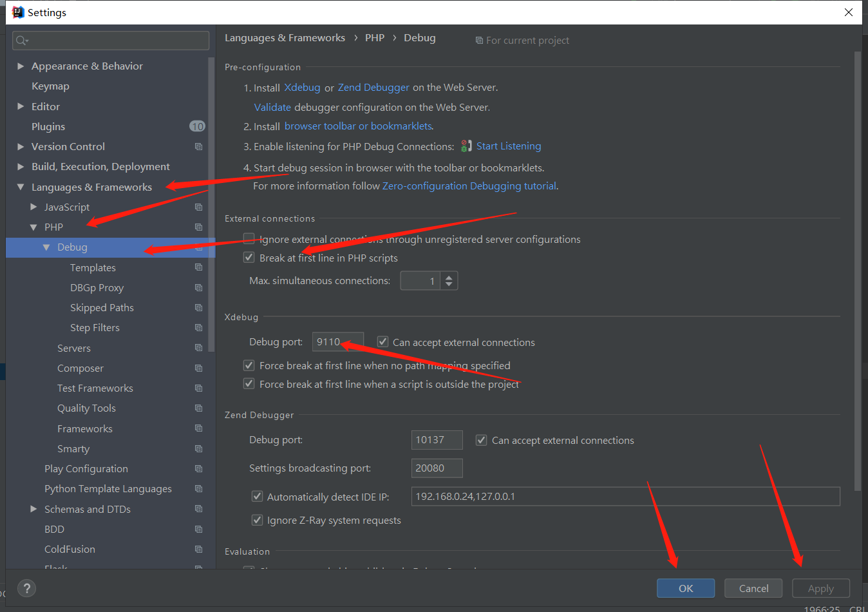Expand Version Control section
This screenshot has height=612, width=868.
point(21,147)
